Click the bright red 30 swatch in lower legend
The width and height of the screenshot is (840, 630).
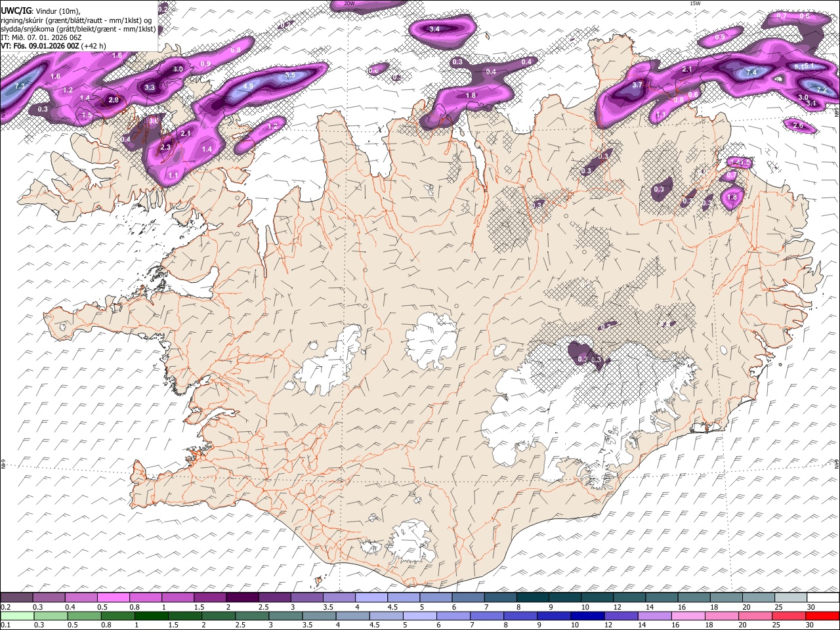click(x=822, y=616)
